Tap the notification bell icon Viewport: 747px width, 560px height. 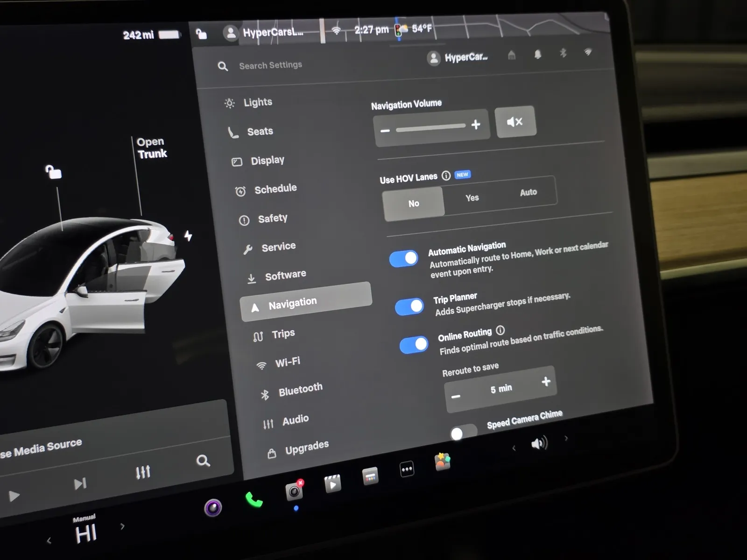click(x=538, y=55)
